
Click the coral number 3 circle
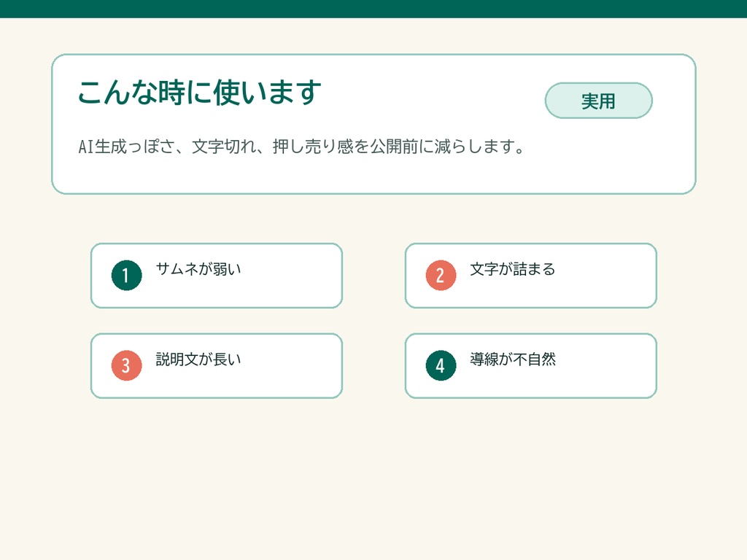point(127,365)
